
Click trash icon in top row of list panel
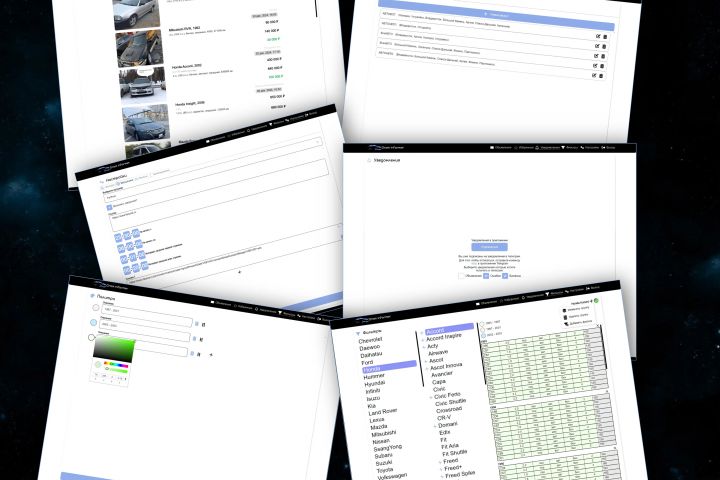[605, 37]
